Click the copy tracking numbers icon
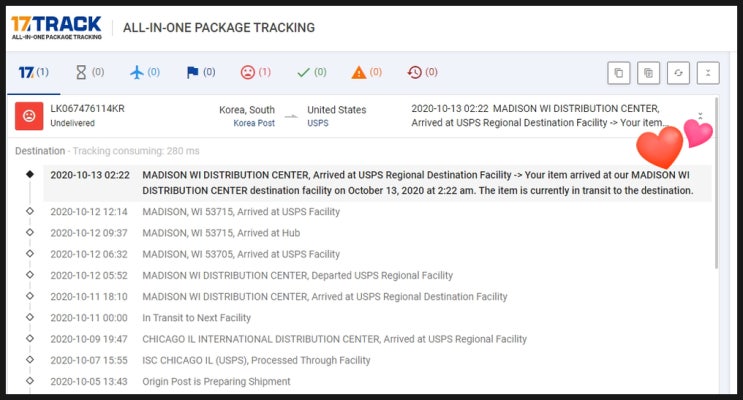 (620, 73)
